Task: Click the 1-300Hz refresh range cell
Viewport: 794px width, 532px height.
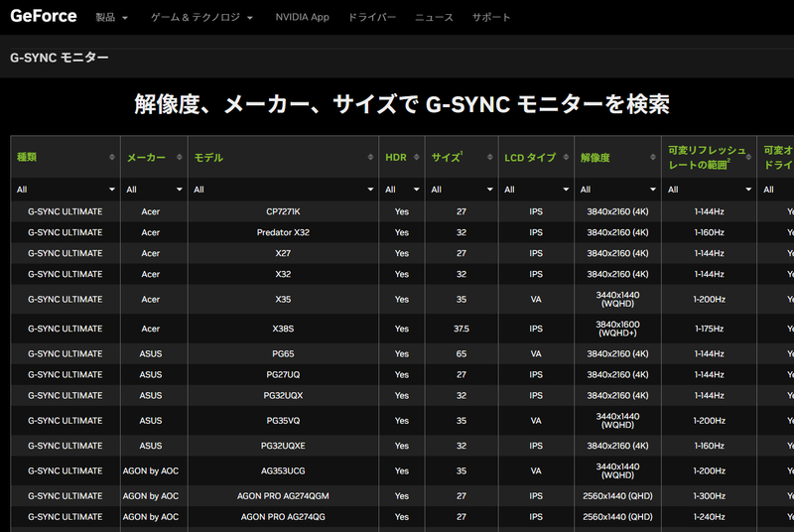Action: point(710,496)
